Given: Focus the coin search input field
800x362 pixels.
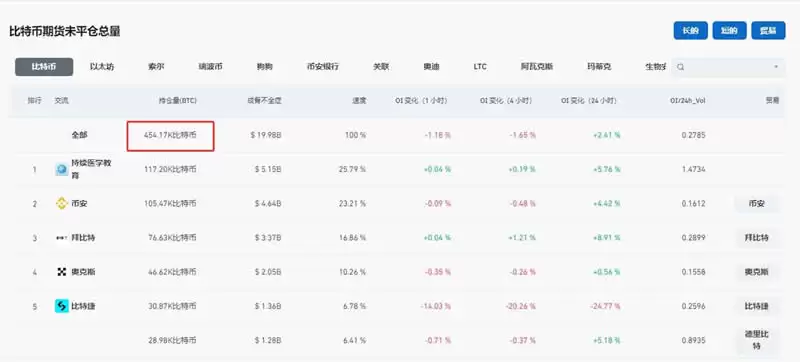Looking at the screenshot, I should [728, 67].
